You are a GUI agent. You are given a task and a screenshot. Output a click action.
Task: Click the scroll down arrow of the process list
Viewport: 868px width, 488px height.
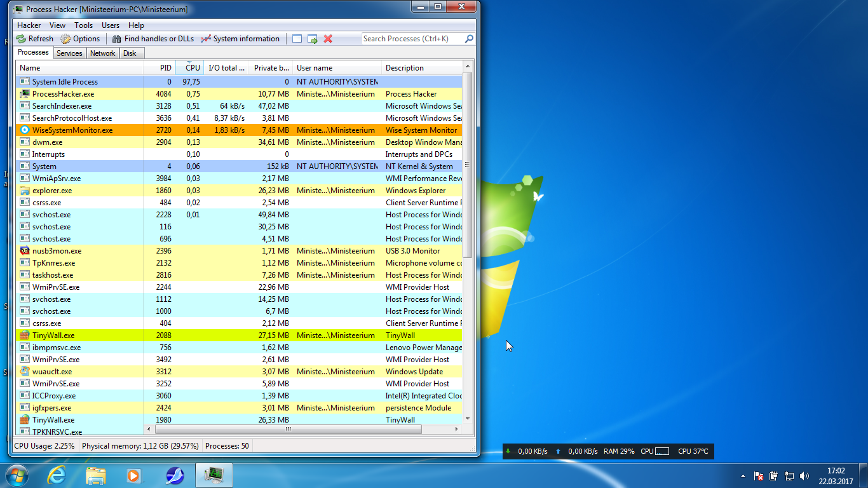[x=468, y=419]
